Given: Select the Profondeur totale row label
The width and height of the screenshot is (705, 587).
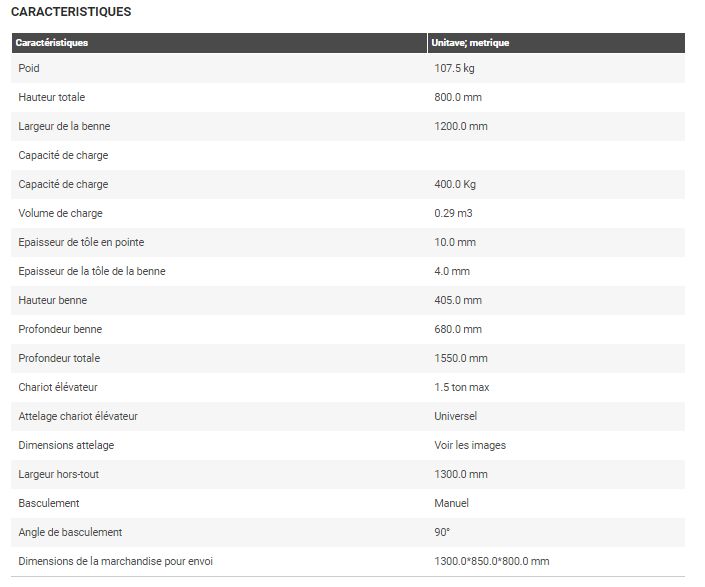Looking at the screenshot, I should (x=59, y=358).
